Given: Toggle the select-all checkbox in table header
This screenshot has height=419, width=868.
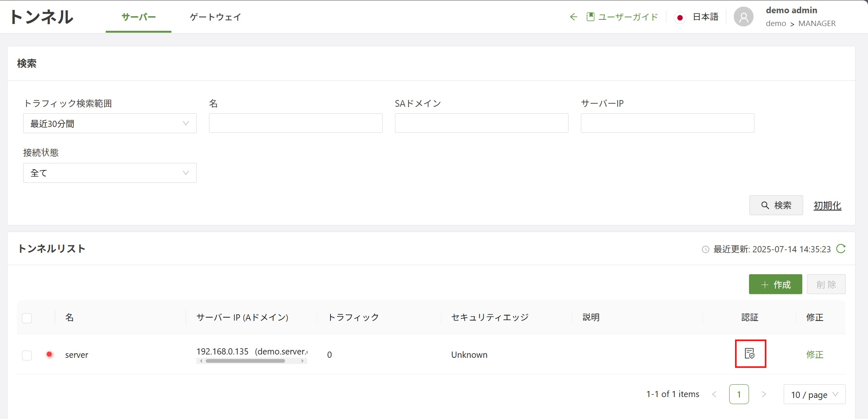Looking at the screenshot, I should tap(27, 318).
